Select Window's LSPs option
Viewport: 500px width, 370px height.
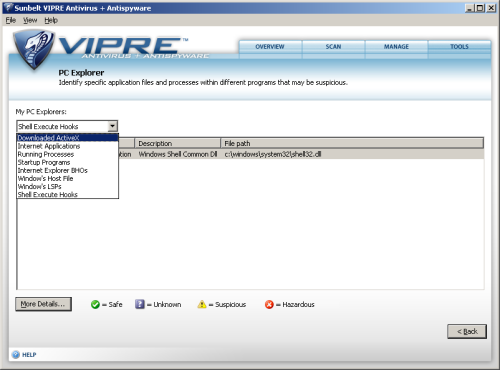pos(68,186)
